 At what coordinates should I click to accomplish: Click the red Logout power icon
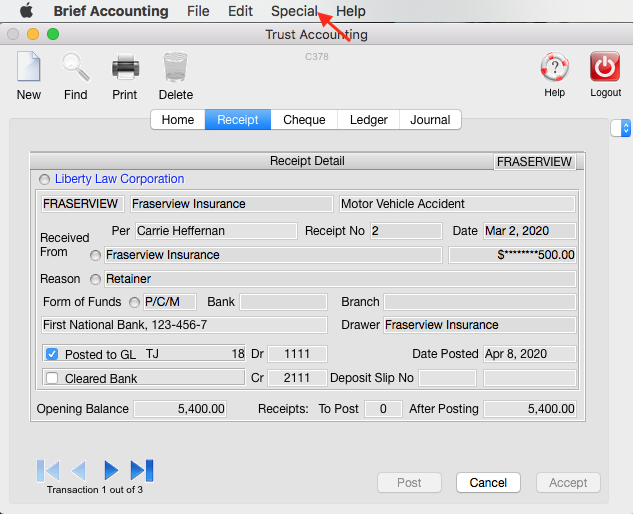(x=605, y=67)
